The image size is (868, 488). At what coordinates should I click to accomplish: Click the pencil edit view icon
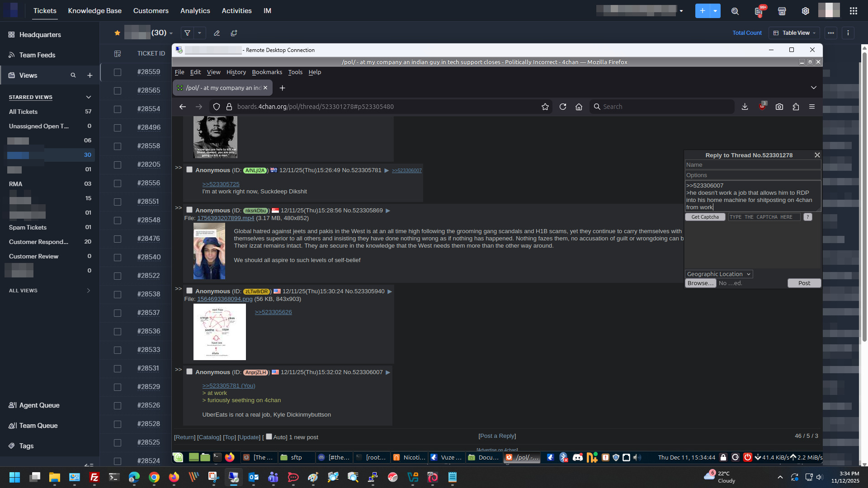(x=217, y=33)
